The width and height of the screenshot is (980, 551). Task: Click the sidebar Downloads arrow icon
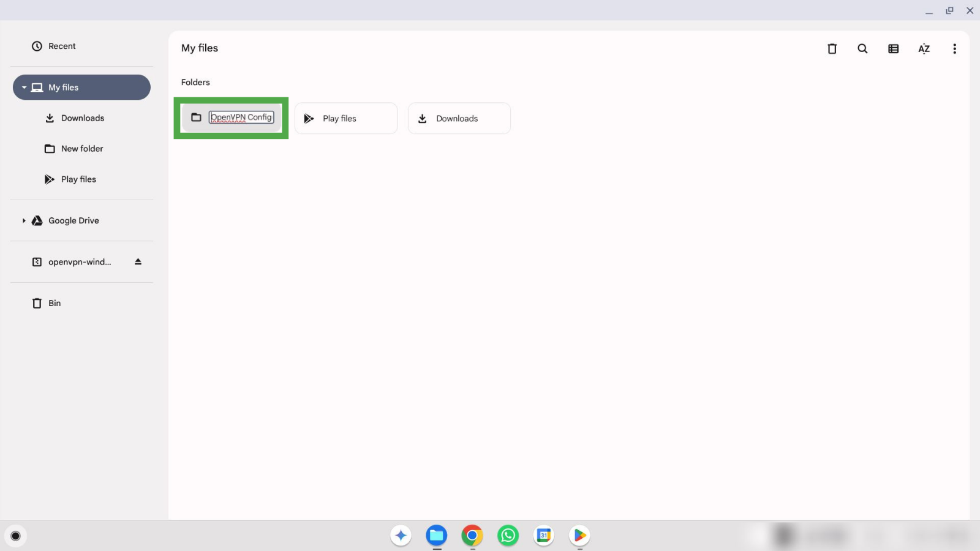[50, 118]
